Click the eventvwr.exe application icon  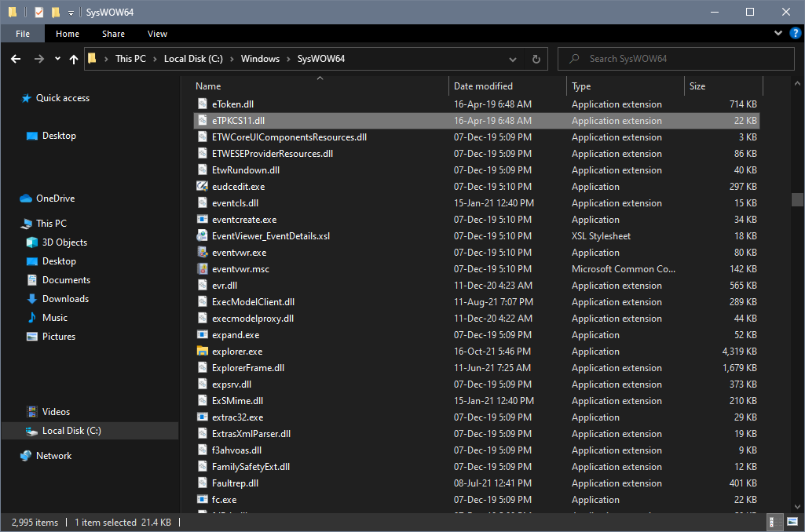(x=203, y=253)
